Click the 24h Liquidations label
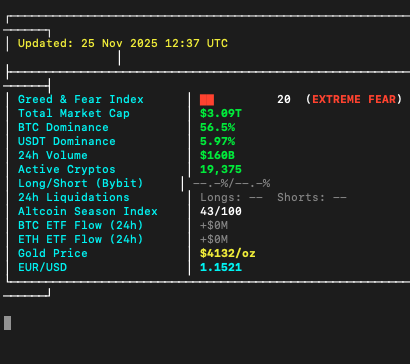 tap(74, 197)
